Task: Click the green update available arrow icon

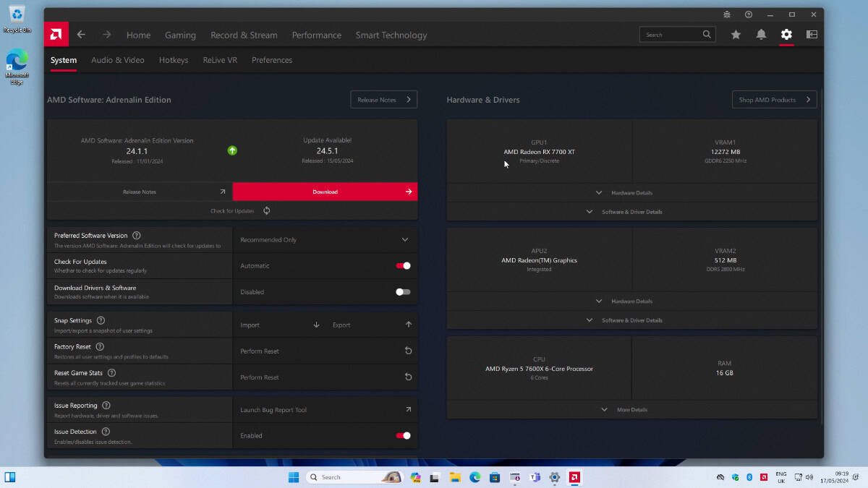Action: [232, 150]
